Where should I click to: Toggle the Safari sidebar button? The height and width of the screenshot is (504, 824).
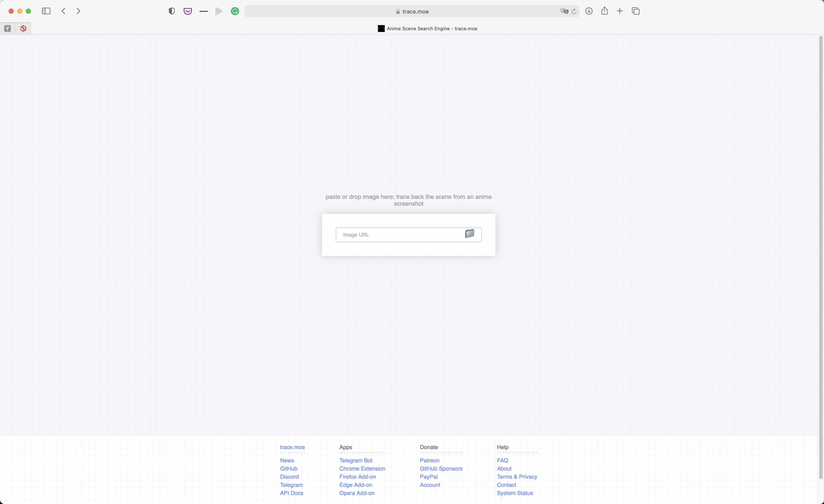(x=46, y=11)
